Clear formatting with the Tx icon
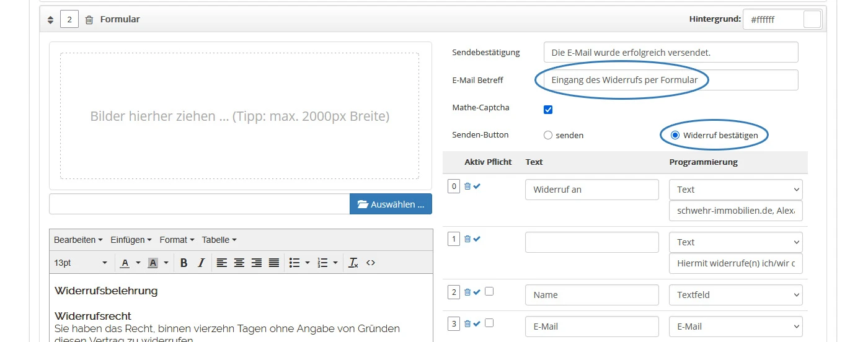The image size is (868, 342). pos(353,263)
